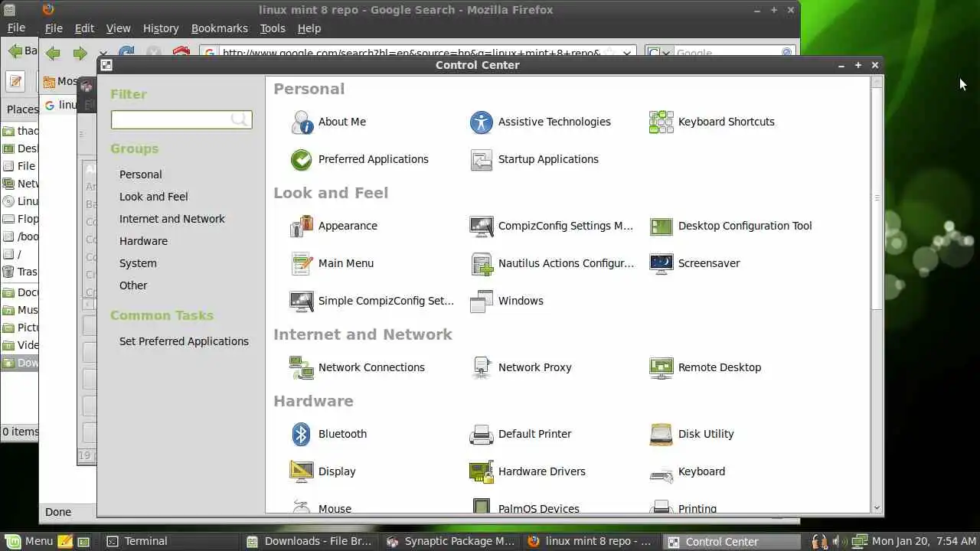The height and width of the screenshot is (551, 980).
Task: Open Firefox Help menu
Action: coord(309,28)
